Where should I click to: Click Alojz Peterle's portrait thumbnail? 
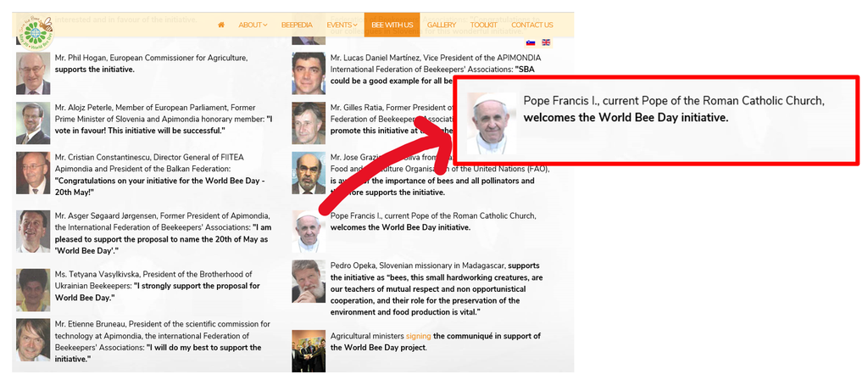point(33,123)
